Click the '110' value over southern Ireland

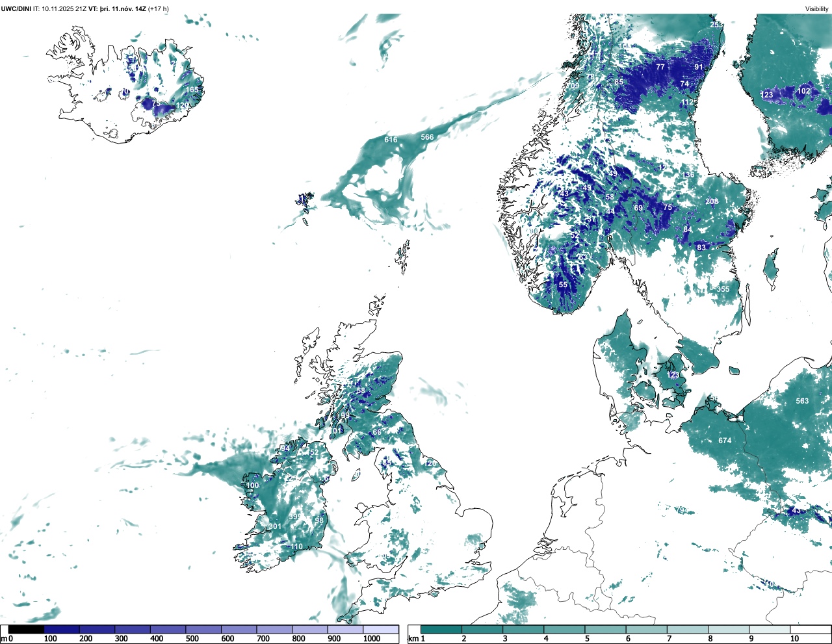[x=296, y=547]
